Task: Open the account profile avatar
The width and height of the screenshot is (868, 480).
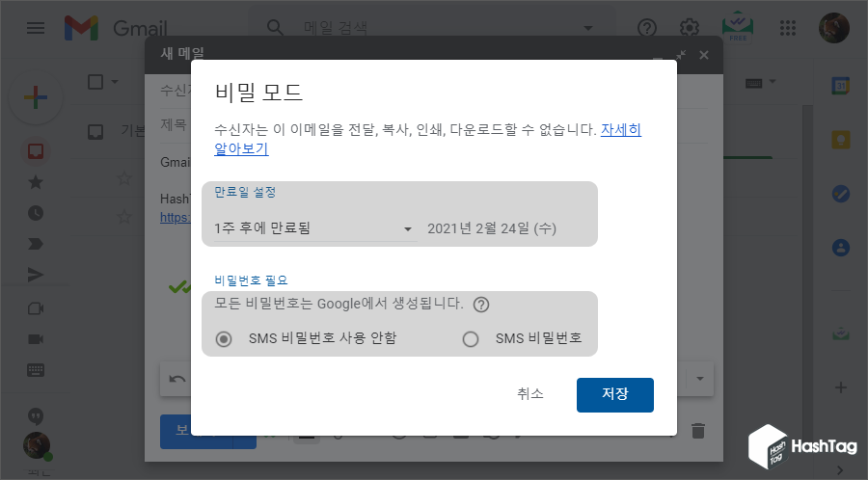Action: click(833, 28)
